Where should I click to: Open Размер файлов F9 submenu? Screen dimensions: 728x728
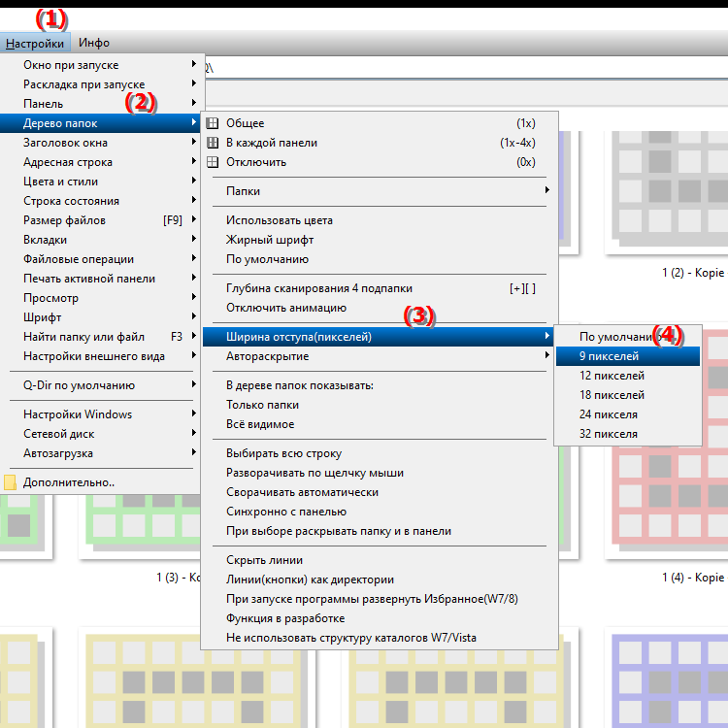click(x=100, y=220)
